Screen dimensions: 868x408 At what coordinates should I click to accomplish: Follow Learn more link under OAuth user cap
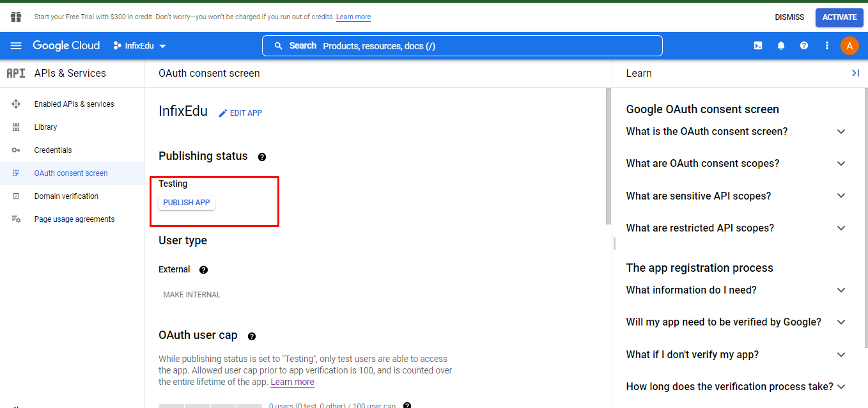pyautogui.click(x=292, y=382)
